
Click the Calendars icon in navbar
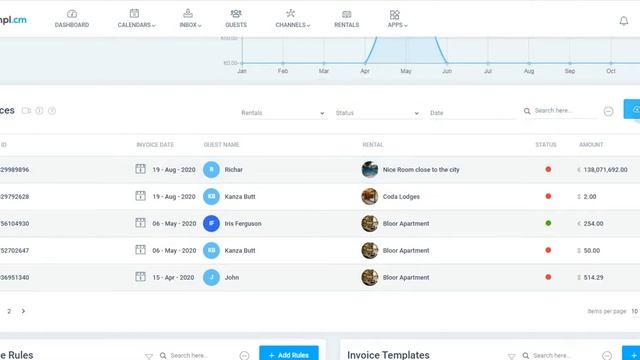coord(134,13)
